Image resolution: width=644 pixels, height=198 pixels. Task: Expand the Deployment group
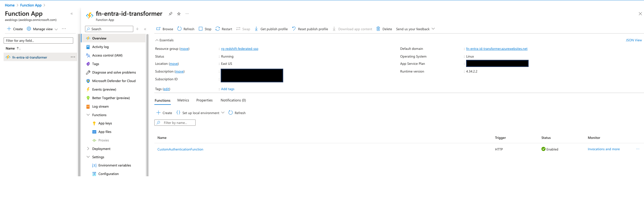pos(88,149)
